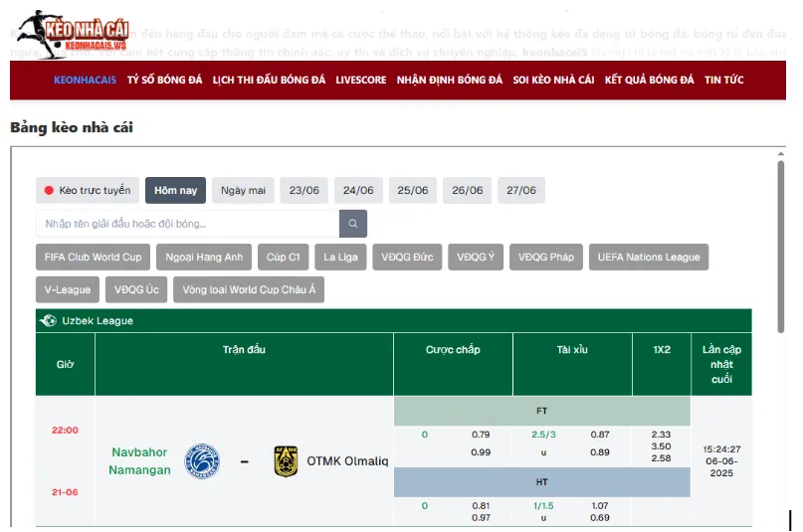Viewport: 803px width, 532px height.
Task: Open the Livescore menu item
Action: 361,80
